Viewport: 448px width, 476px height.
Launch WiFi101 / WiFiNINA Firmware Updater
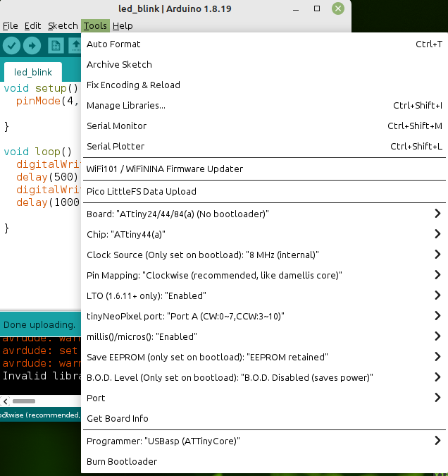click(264, 169)
